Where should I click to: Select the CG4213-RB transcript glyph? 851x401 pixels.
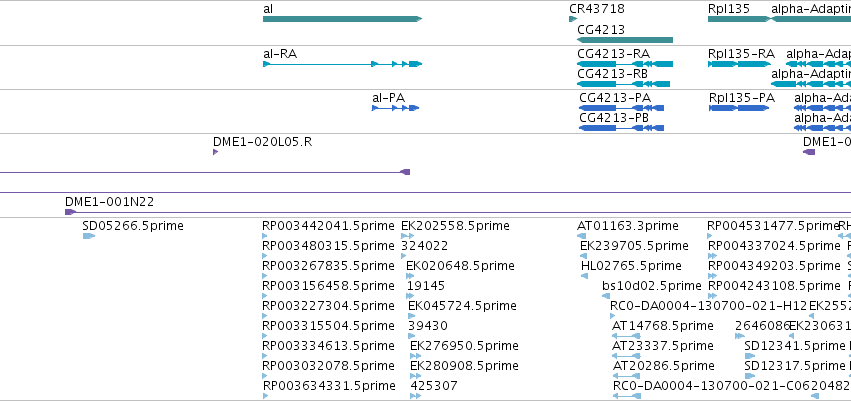[x=624, y=84]
